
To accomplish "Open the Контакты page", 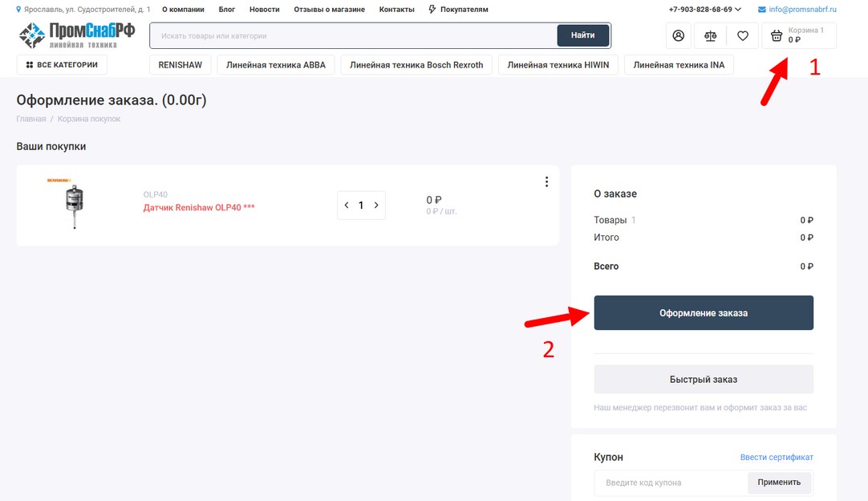I will coord(397,10).
